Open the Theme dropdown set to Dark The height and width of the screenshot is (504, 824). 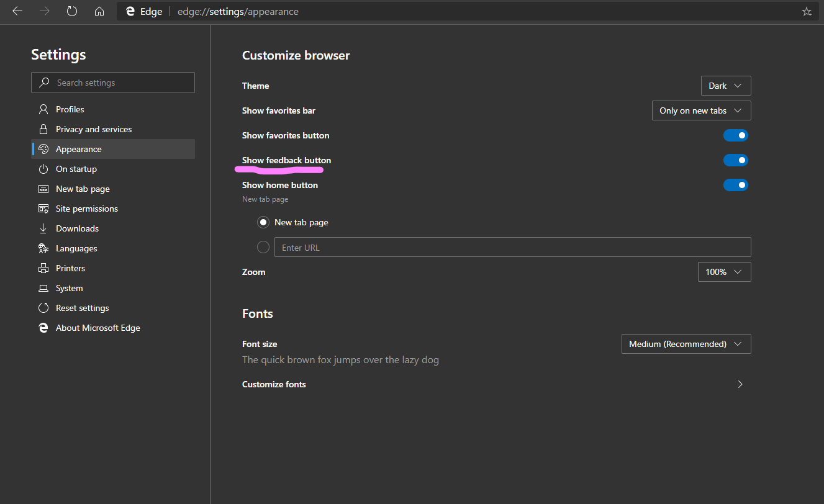click(x=725, y=86)
